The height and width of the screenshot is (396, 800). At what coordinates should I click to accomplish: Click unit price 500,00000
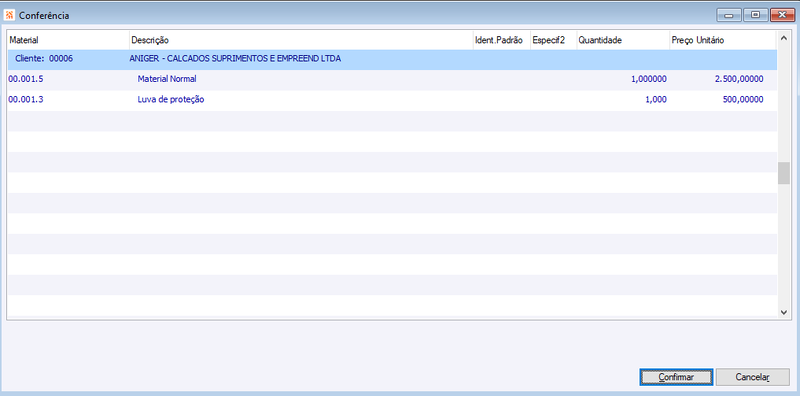tap(743, 100)
